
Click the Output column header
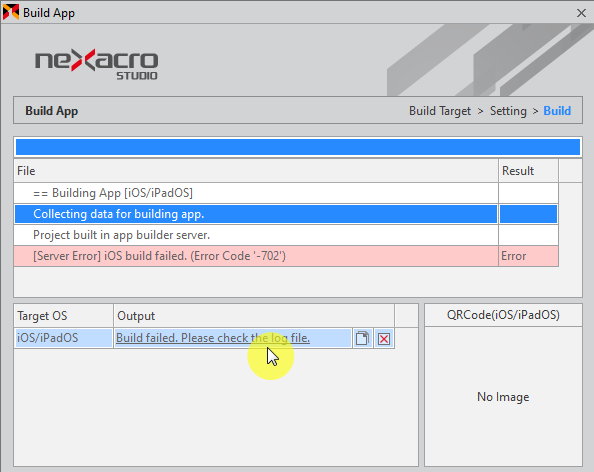click(x=253, y=316)
